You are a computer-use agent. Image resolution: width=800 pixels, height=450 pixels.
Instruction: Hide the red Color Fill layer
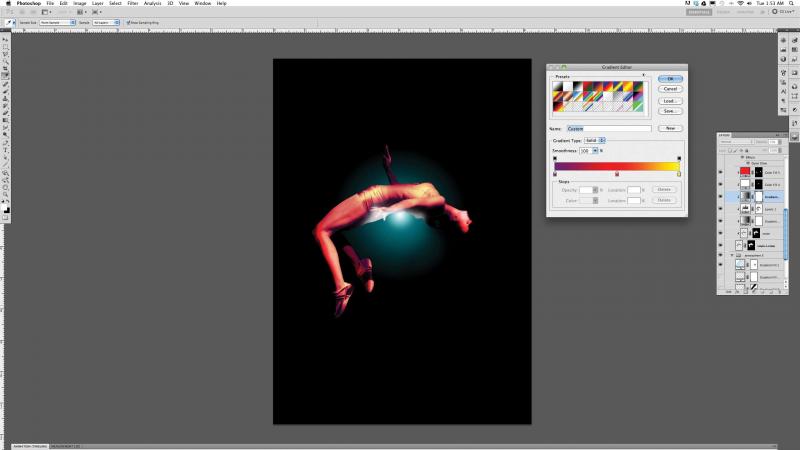720,172
